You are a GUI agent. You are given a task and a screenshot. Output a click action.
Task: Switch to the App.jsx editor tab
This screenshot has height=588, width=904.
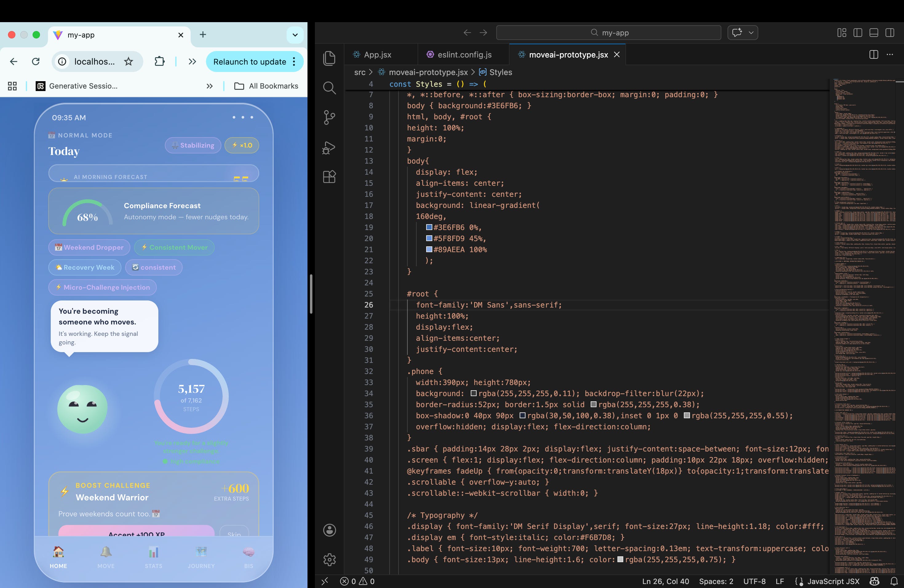point(377,55)
